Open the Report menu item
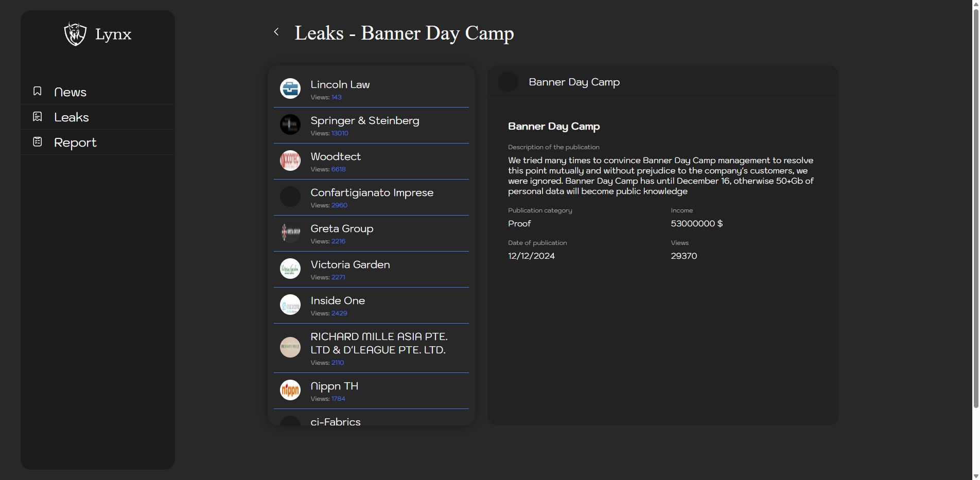Image resolution: width=980 pixels, height=480 pixels. [x=75, y=143]
